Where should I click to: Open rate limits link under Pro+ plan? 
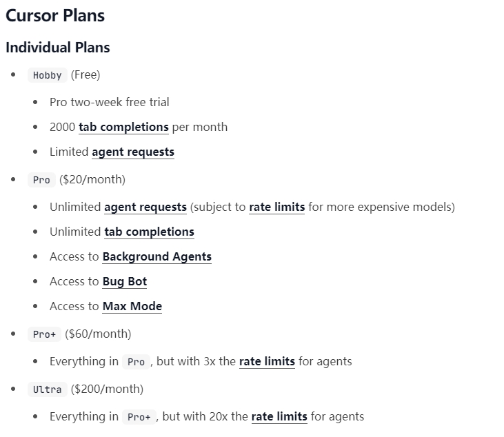point(267,361)
